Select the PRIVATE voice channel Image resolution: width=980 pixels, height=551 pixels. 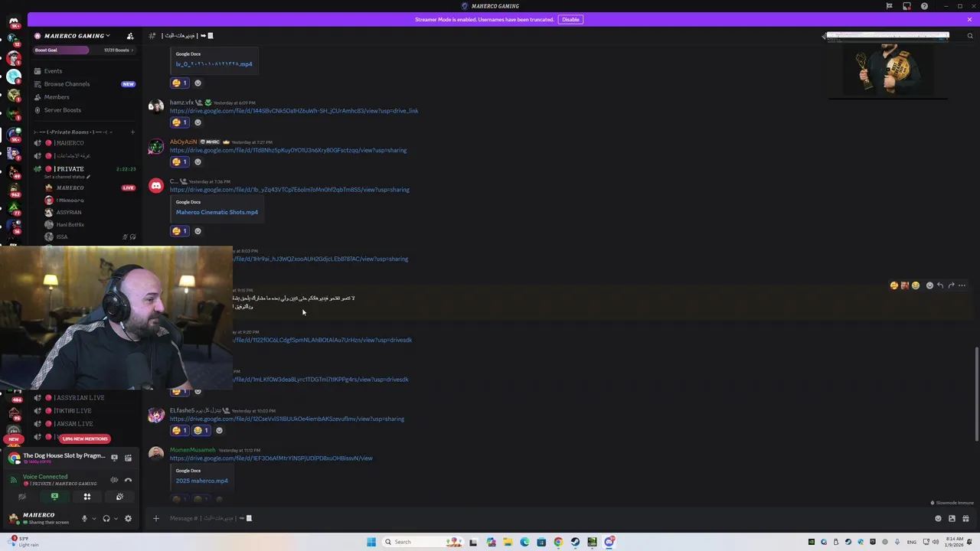(x=69, y=169)
